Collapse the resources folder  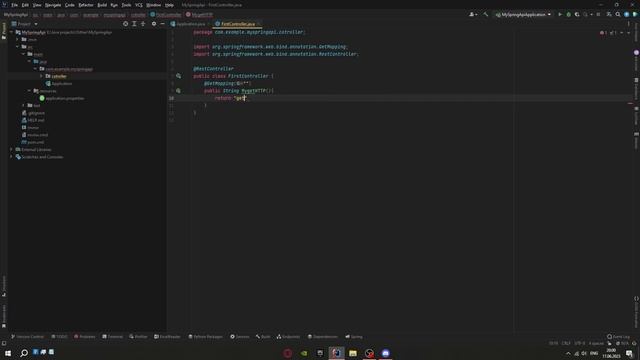click(x=29, y=91)
